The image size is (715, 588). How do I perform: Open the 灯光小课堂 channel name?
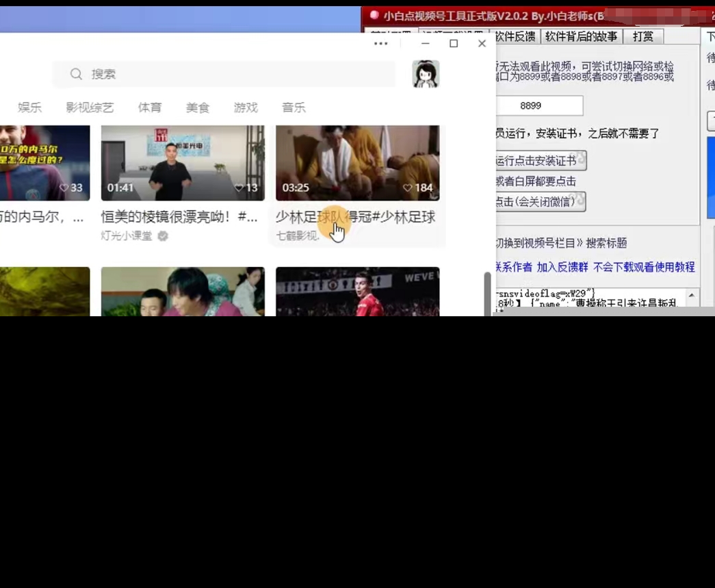point(127,236)
